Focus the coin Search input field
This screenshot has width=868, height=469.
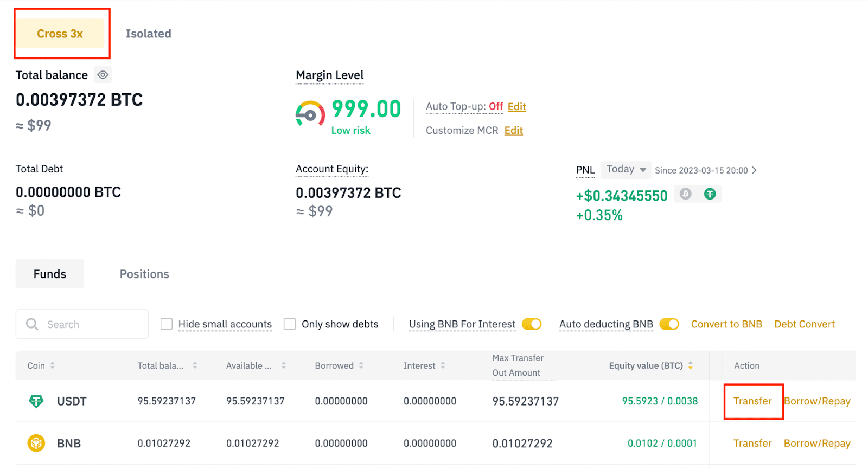tap(82, 324)
